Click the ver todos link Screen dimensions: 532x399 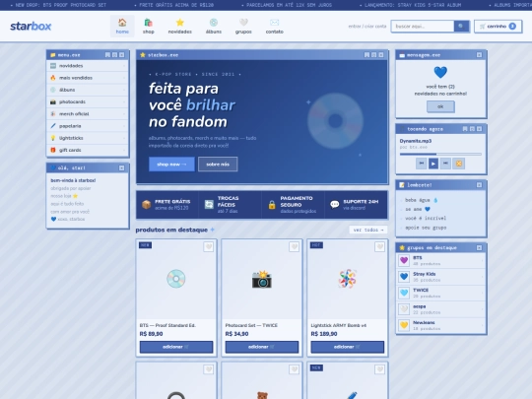pos(368,230)
